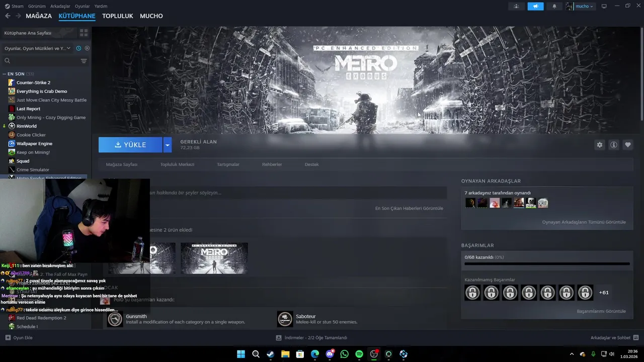Open the notifications bell
This screenshot has height=362, width=644.
(x=554, y=6)
